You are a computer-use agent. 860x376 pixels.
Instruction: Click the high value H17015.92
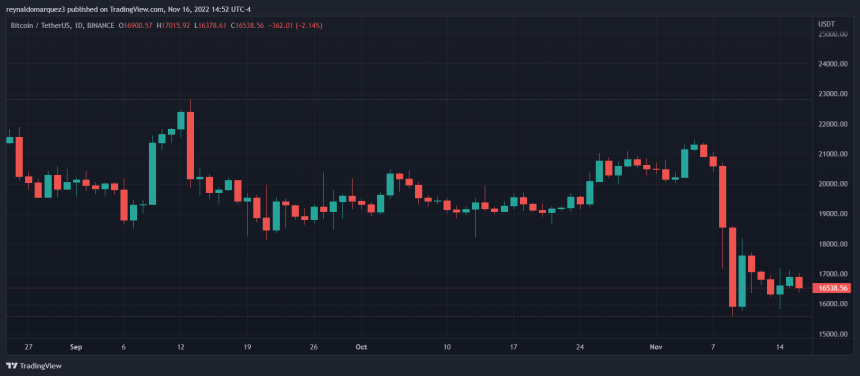click(173, 25)
